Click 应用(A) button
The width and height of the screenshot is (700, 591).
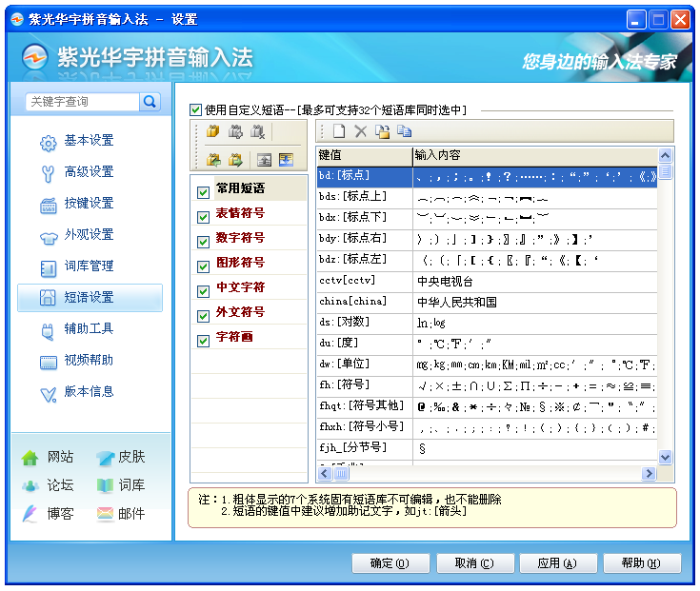[558, 563]
